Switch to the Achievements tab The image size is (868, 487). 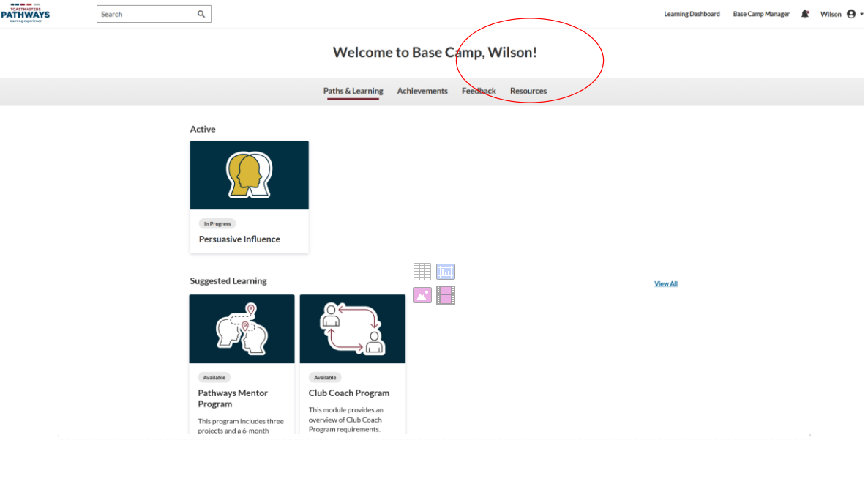422,91
